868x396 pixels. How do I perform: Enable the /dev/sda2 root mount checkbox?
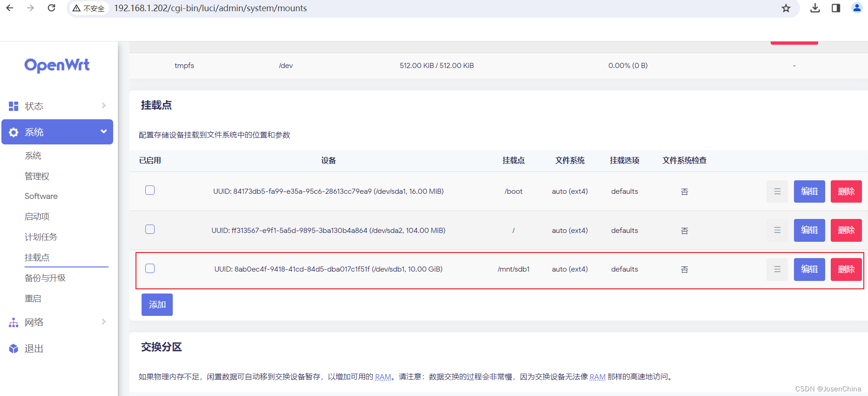tap(150, 229)
